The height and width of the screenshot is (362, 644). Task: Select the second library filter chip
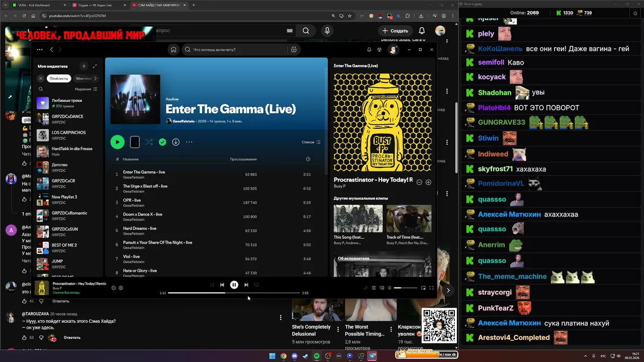coord(83,78)
